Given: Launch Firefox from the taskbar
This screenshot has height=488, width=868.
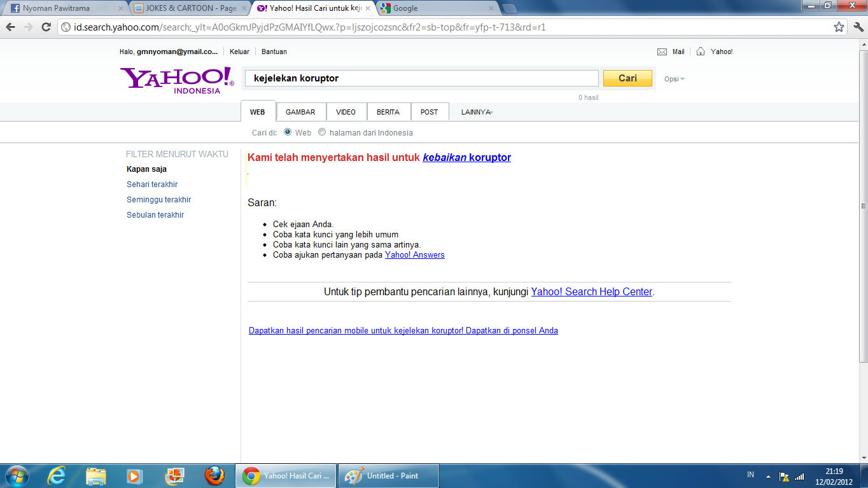Looking at the screenshot, I should pos(215,475).
